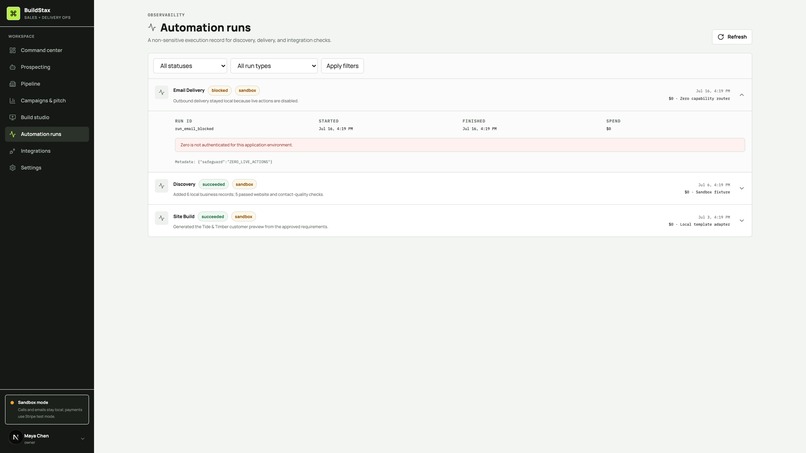Click the Metadata safeguard line

click(x=224, y=162)
